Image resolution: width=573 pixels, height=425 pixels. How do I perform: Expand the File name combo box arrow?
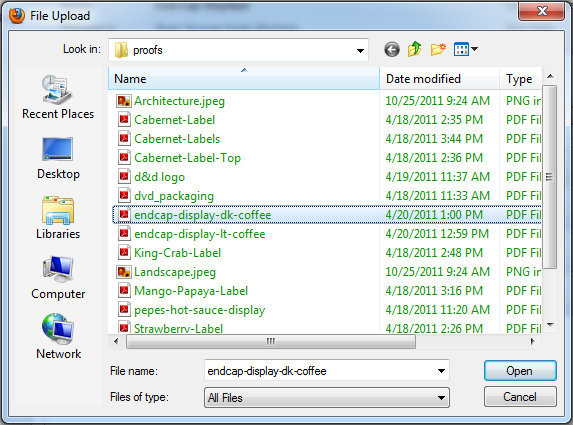pos(441,371)
